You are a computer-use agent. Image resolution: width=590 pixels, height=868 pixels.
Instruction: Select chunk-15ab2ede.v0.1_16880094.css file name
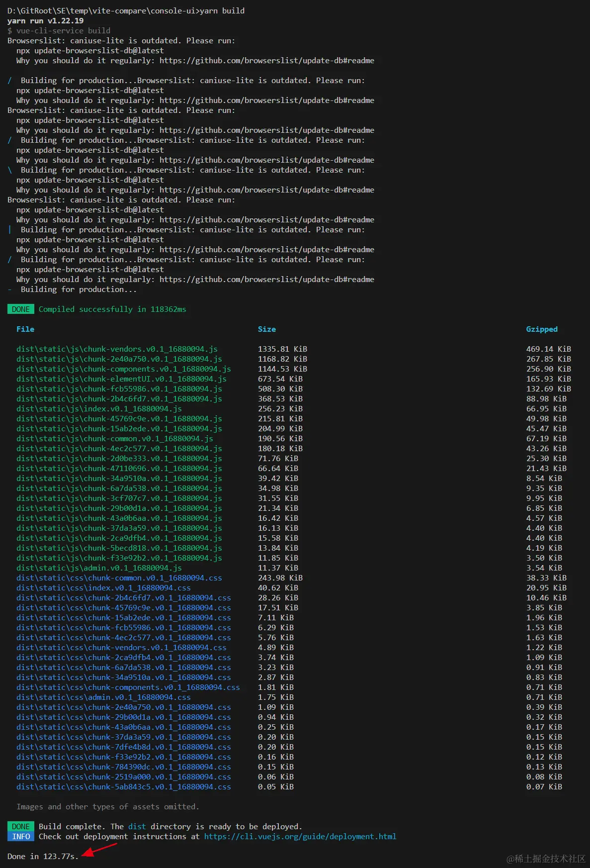(124, 618)
